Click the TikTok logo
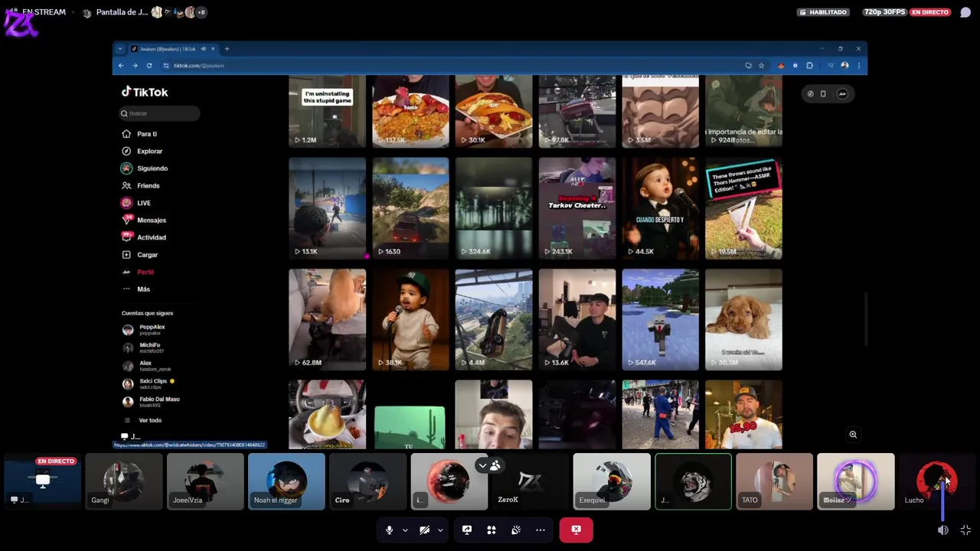The height and width of the screenshot is (551, 980). 145,92
